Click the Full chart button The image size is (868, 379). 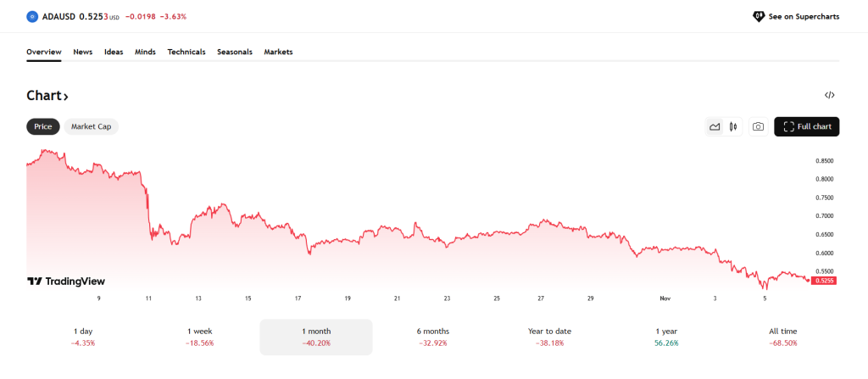(x=807, y=126)
